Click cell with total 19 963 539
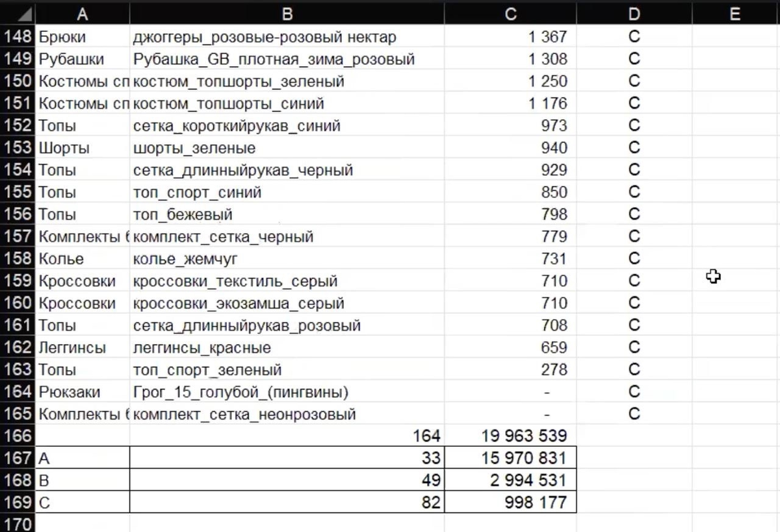The width and height of the screenshot is (780, 532). point(510,436)
